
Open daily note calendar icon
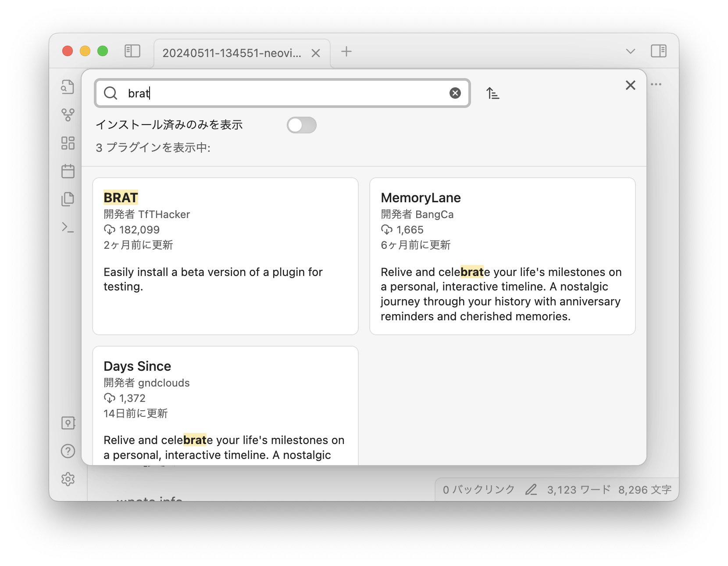point(68,171)
